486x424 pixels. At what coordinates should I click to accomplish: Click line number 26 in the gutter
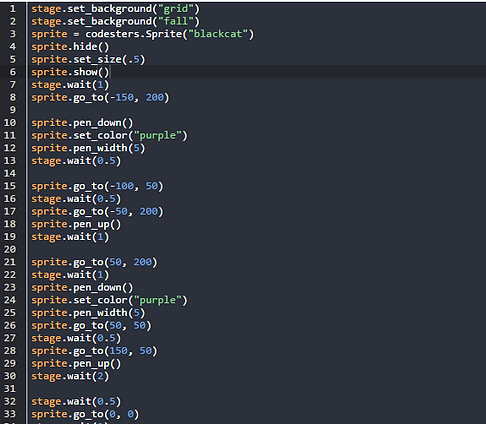10,325
